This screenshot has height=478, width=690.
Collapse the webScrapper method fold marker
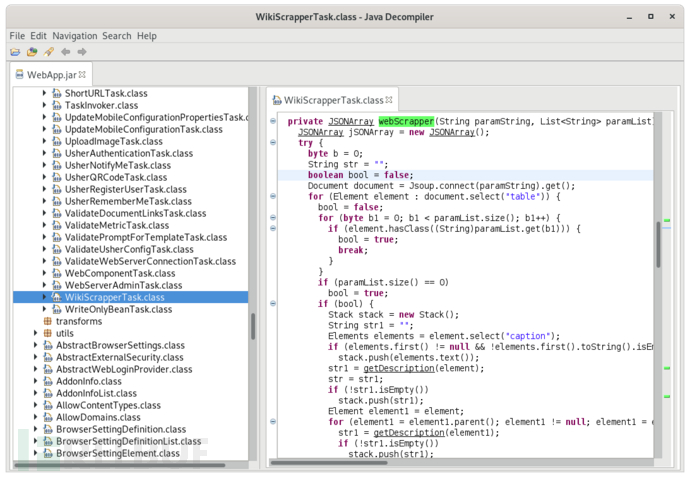273,121
